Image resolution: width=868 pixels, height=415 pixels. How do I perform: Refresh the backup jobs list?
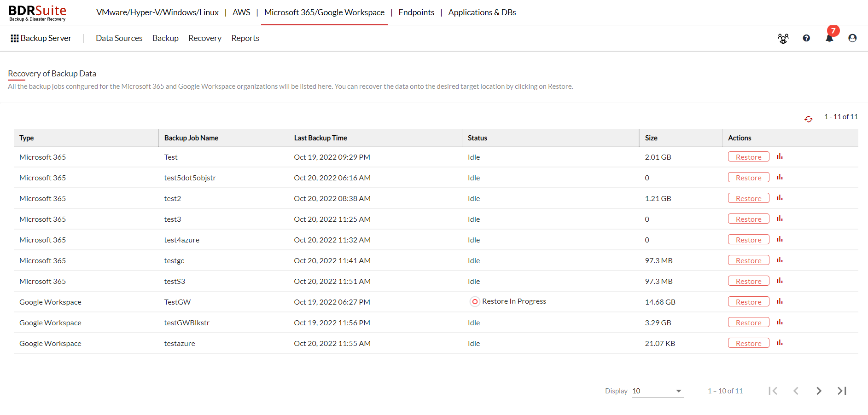(x=809, y=119)
